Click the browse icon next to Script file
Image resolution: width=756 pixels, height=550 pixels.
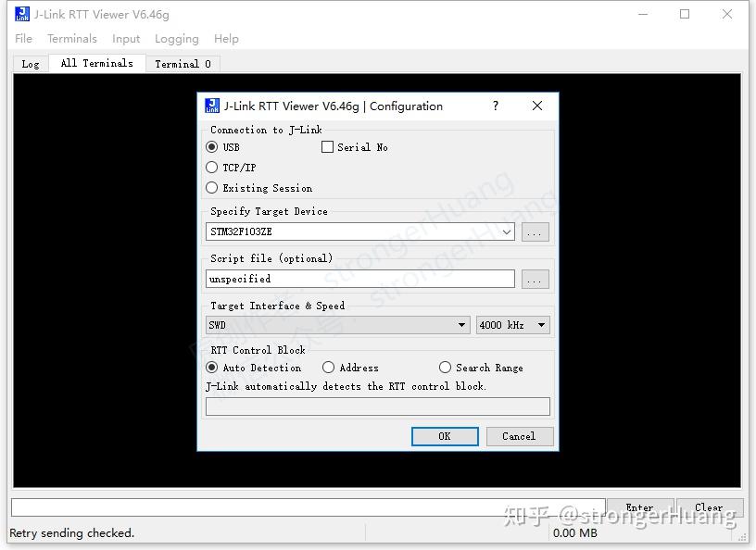point(535,278)
